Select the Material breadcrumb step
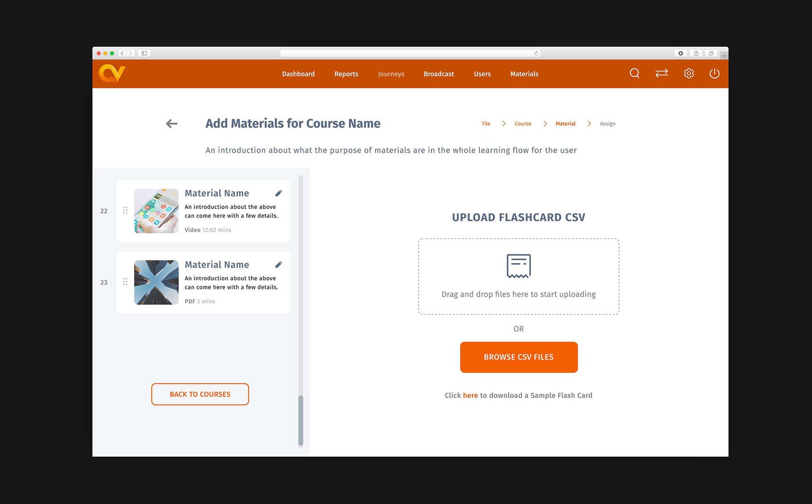The width and height of the screenshot is (812, 504). tap(565, 123)
